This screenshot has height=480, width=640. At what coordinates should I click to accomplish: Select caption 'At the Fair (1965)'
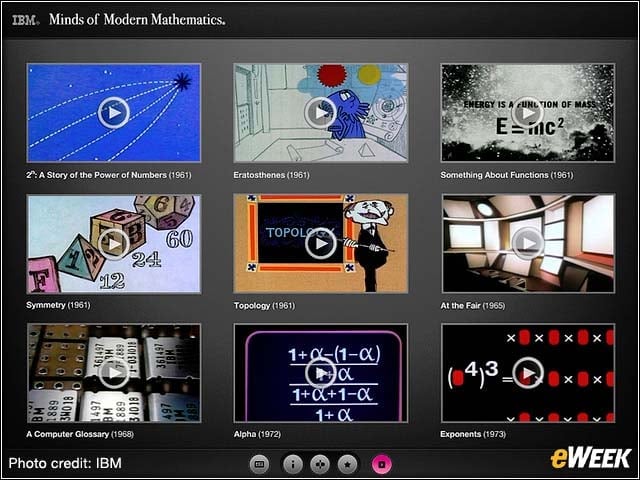pyautogui.click(x=473, y=306)
